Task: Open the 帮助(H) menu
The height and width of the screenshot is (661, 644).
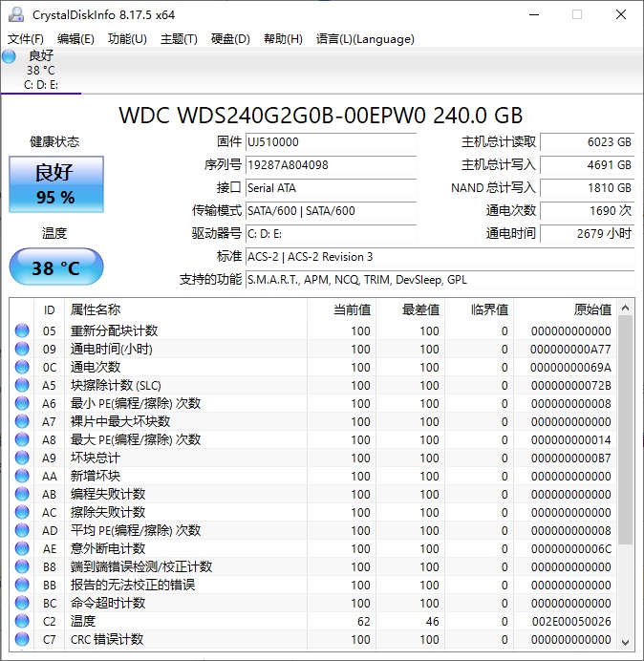Action: pyautogui.click(x=283, y=39)
